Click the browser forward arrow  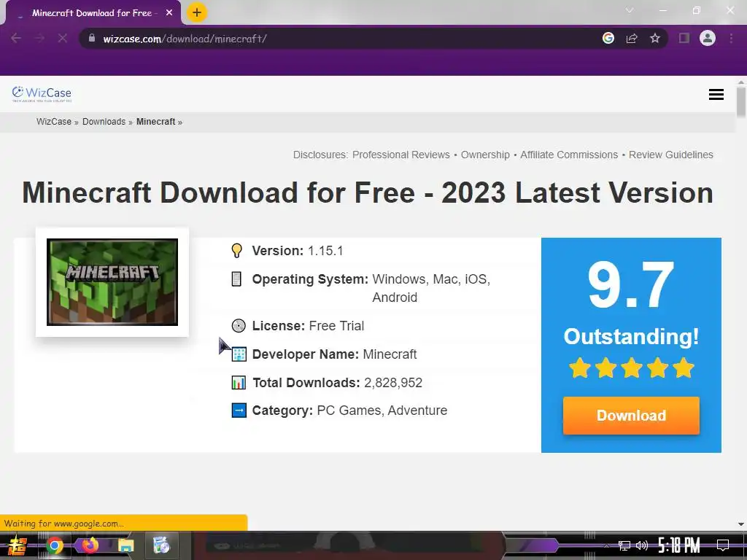point(39,38)
